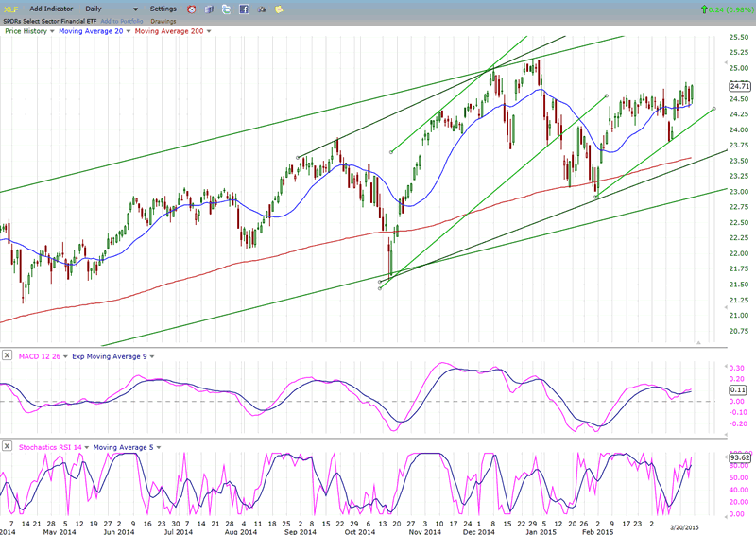
Task: Close the MACD indicator panel
Action: (7, 355)
